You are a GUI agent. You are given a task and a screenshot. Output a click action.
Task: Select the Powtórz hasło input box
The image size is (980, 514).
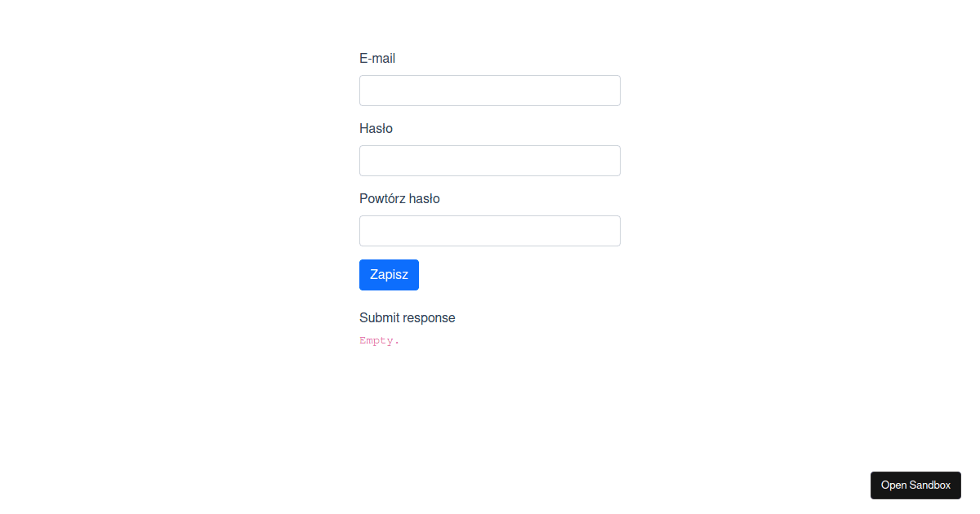490,231
